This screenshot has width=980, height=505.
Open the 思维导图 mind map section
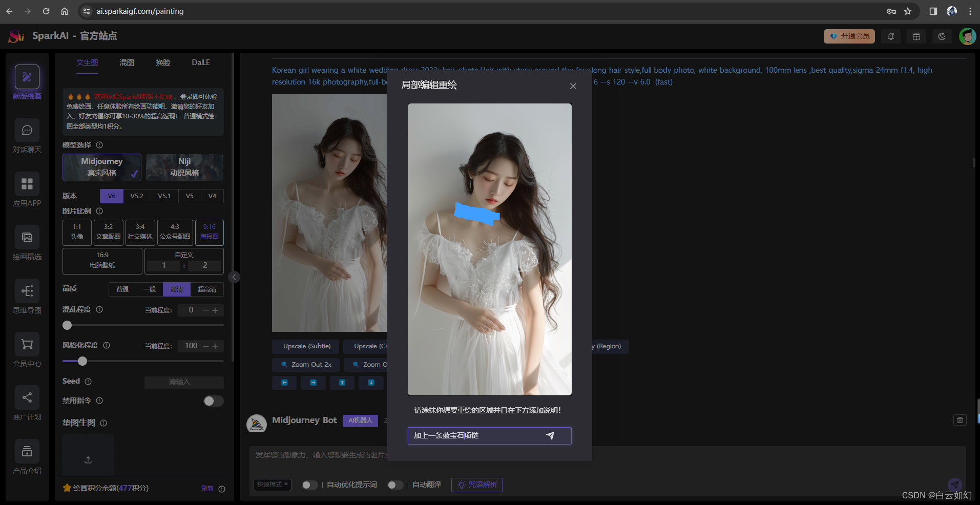click(27, 296)
